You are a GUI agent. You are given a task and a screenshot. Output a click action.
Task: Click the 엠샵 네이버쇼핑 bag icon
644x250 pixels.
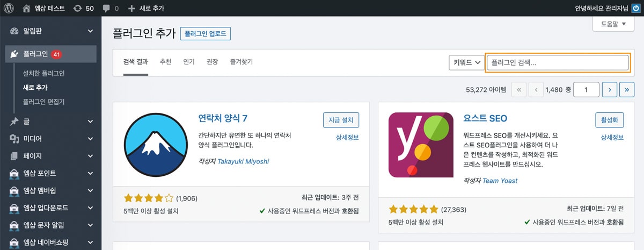point(14,242)
